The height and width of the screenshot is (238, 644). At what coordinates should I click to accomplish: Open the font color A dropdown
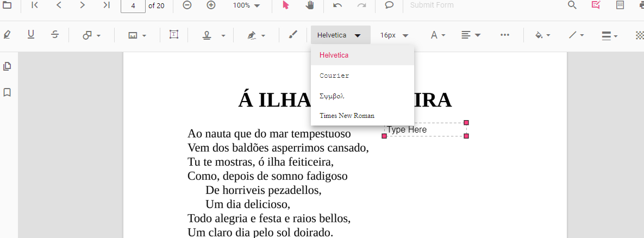point(438,35)
